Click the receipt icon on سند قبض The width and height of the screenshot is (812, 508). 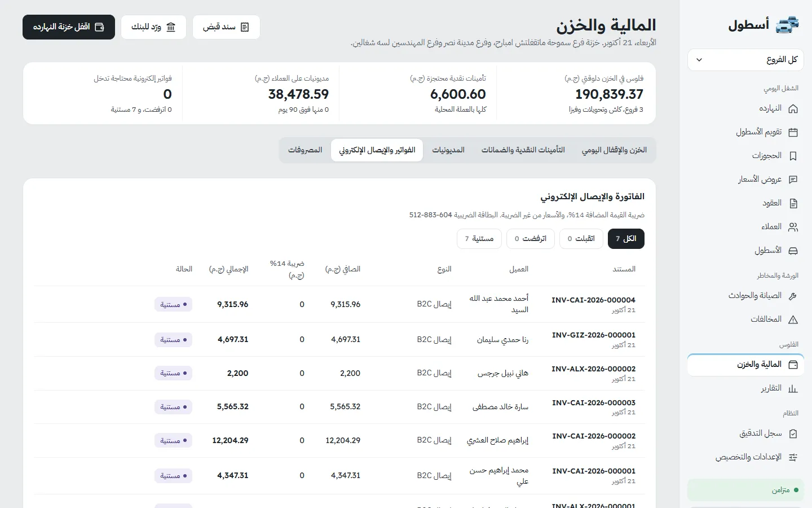245,27
